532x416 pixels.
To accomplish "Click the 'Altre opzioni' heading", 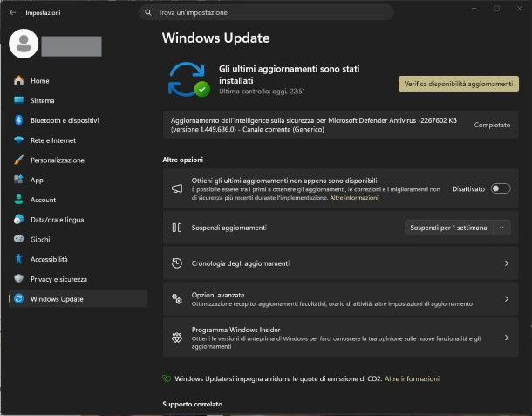I will [182, 160].
